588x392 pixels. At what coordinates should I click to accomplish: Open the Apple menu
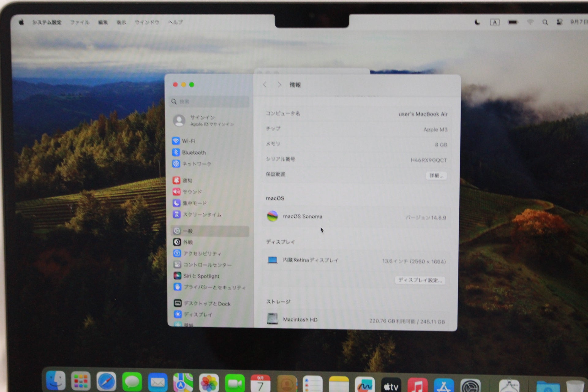(21, 22)
